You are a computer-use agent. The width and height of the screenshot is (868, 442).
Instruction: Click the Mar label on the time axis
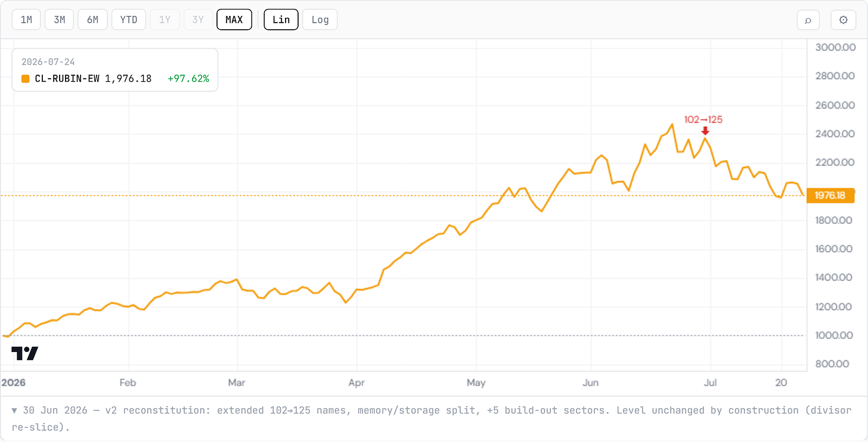pos(238,382)
